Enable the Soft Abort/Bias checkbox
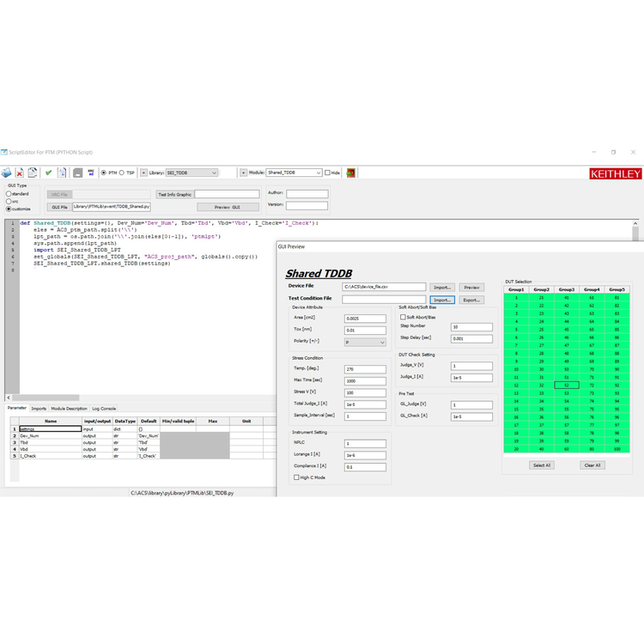644x644 pixels. pyautogui.click(x=403, y=317)
